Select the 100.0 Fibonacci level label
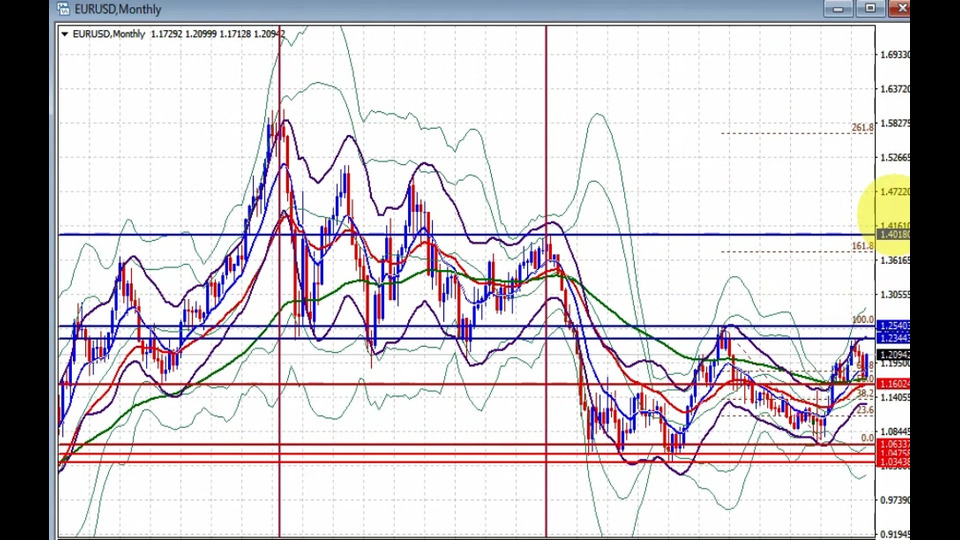Viewport: 960px width, 540px height. click(862, 320)
